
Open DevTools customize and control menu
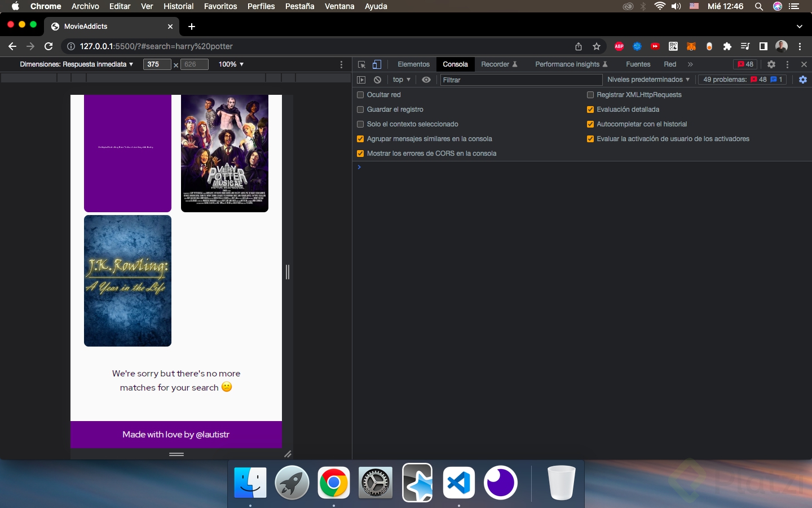point(788,64)
